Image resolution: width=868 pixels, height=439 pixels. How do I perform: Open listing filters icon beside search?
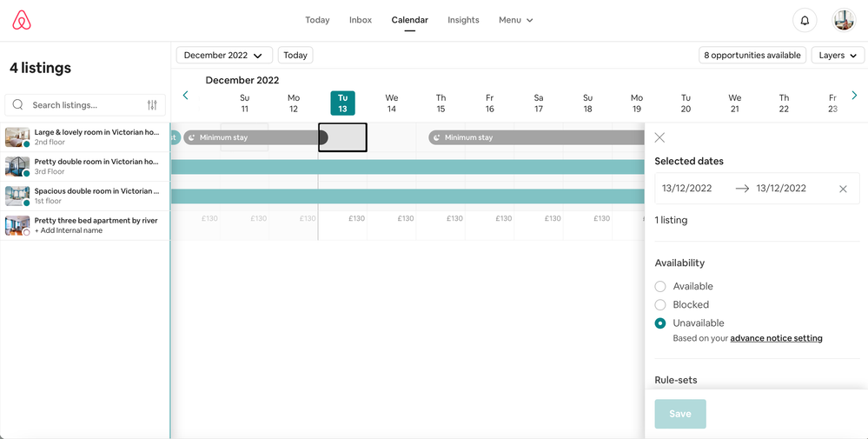coord(152,105)
